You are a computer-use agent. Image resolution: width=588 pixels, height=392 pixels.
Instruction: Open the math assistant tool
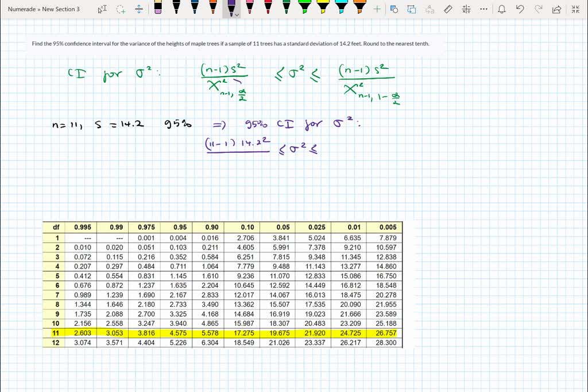click(466, 9)
